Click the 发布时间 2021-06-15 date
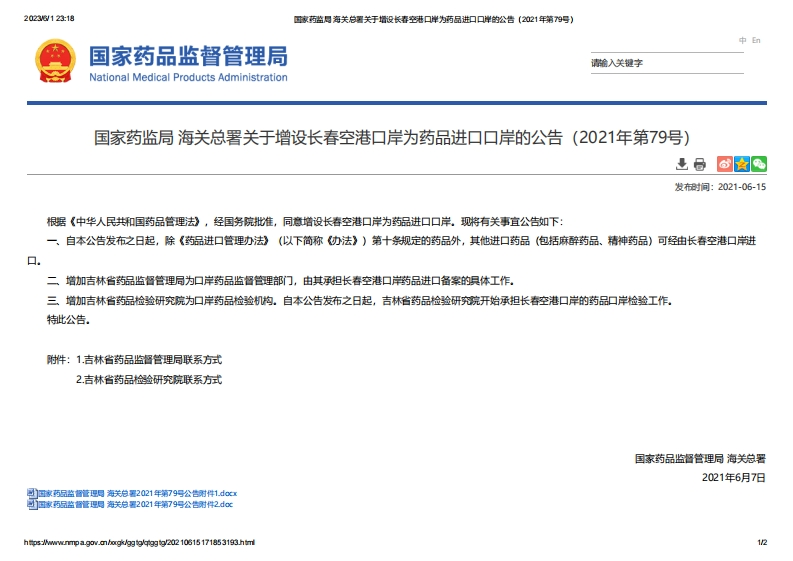This screenshot has width=793, height=561. [x=720, y=187]
